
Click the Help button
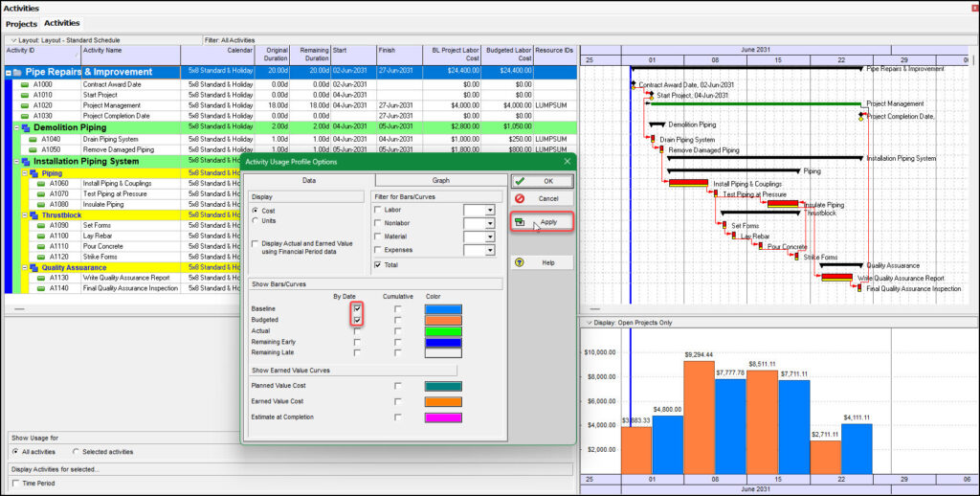click(x=542, y=262)
